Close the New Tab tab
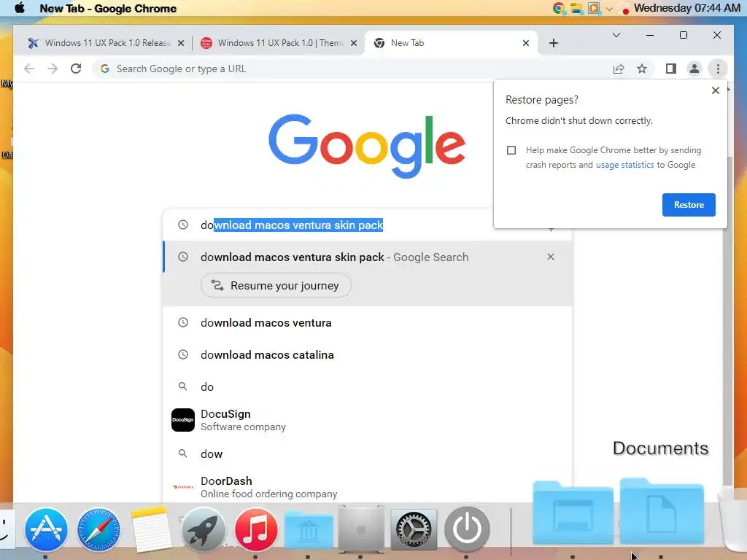The width and height of the screenshot is (747, 560). pyautogui.click(x=525, y=43)
